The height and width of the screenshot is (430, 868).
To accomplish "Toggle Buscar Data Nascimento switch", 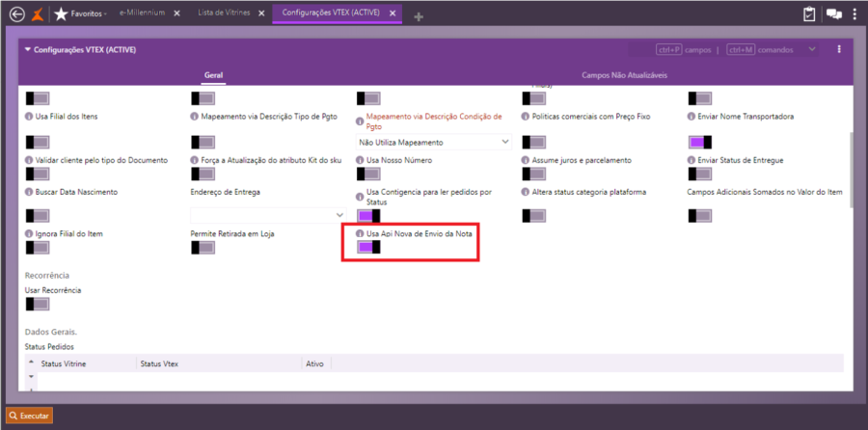I will click(38, 216).
